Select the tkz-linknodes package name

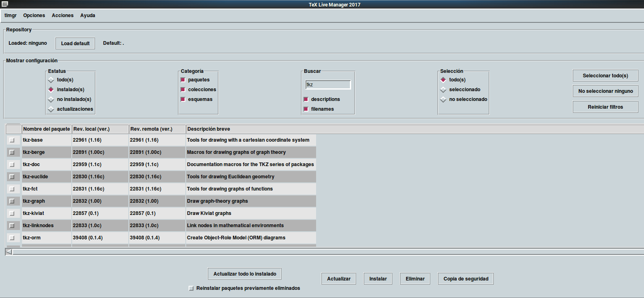click(38, 226)
